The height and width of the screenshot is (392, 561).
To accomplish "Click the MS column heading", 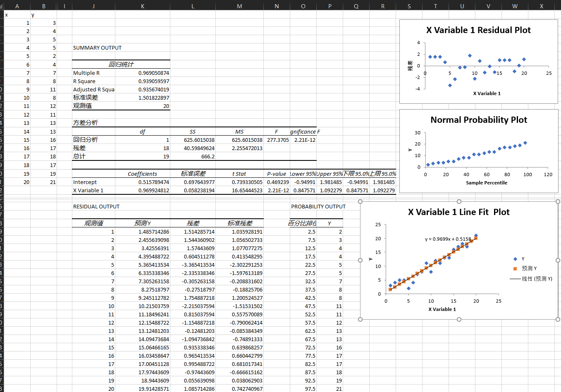I will click(239, 131).
